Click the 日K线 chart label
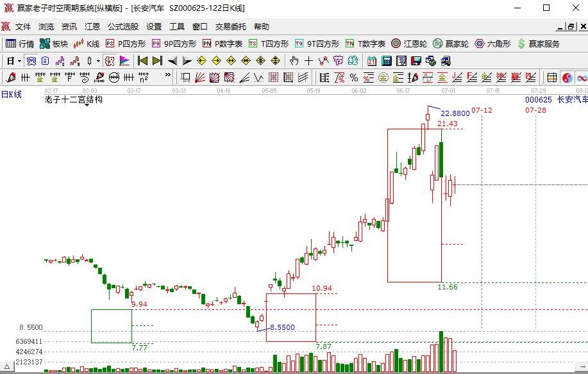 pos(12,94)
